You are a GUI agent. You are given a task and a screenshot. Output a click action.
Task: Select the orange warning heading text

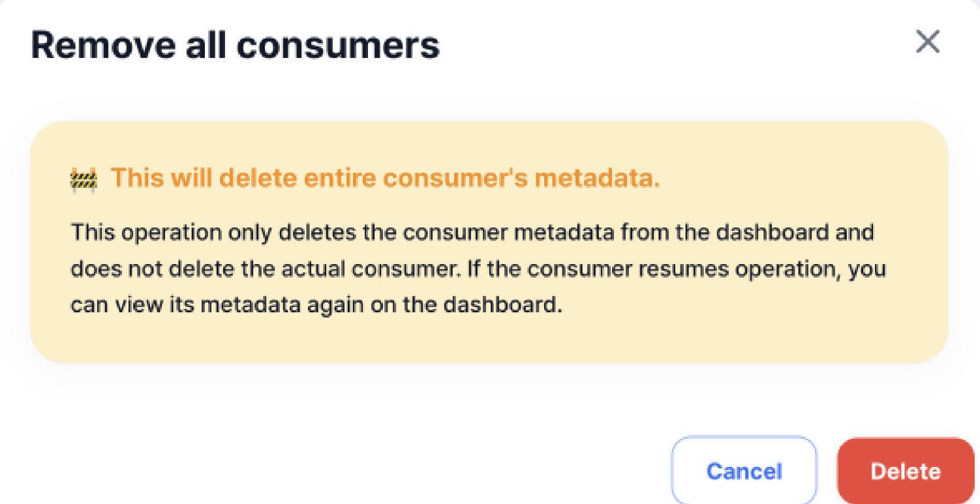click(x=385, y=177)
